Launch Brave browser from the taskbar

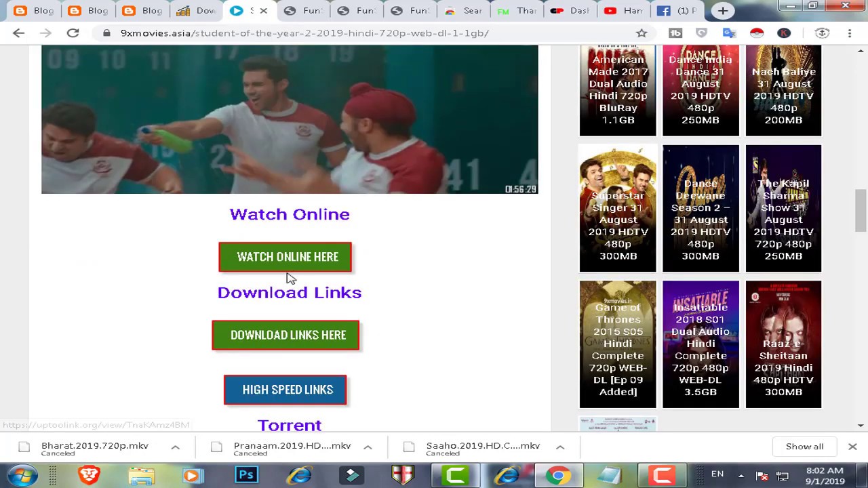coord(89,475)
